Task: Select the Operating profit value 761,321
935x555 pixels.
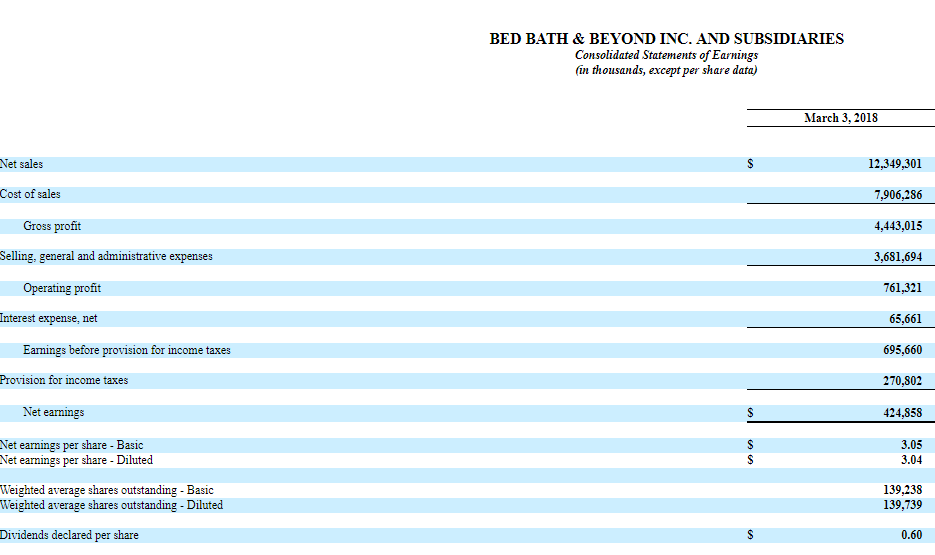Action: pos(902,288)
